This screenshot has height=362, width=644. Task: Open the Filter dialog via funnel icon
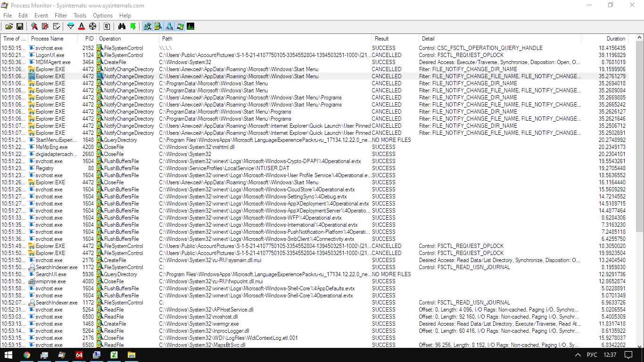click(71, 26)
